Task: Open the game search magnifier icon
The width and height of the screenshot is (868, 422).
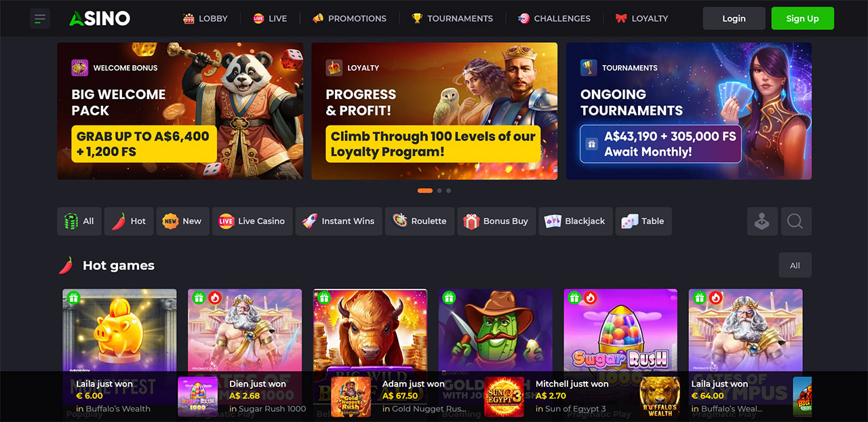Action: click(795, 221)
